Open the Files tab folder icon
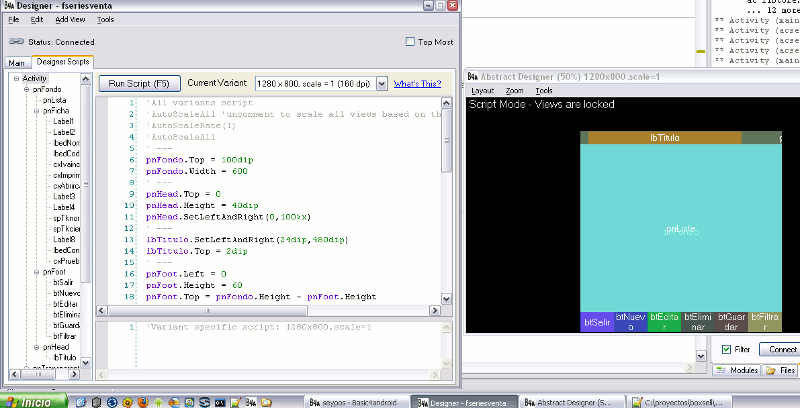Screen dimensions: 800x408 pos(772,371)
